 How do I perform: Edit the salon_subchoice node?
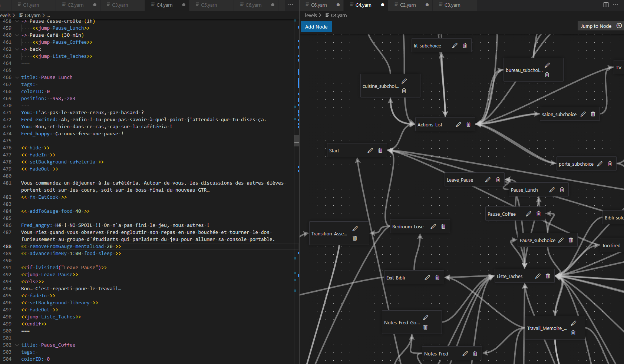pos(583,114)
